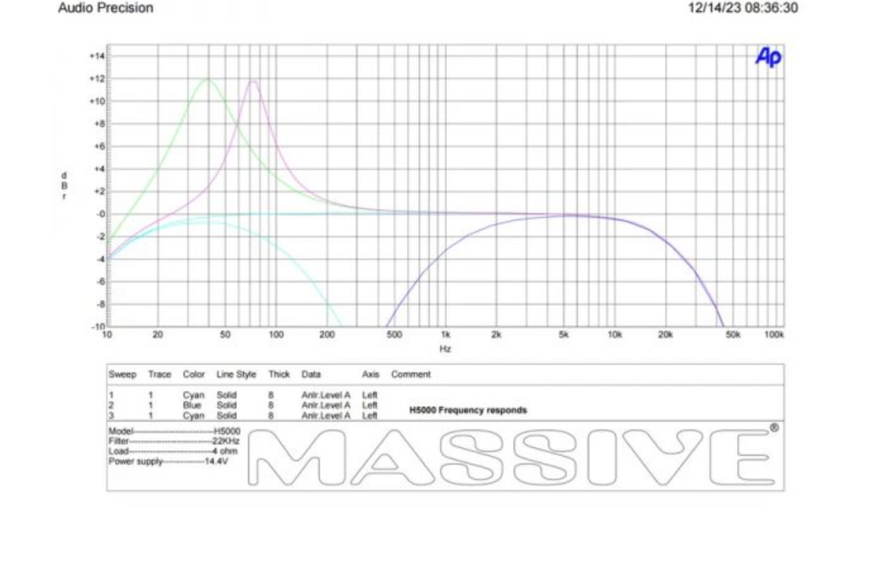The height and width of the screenshot is (588, 874).
Task: Select the magenta curve's peak near 80 Hz
Action: [x=253, y=82]
